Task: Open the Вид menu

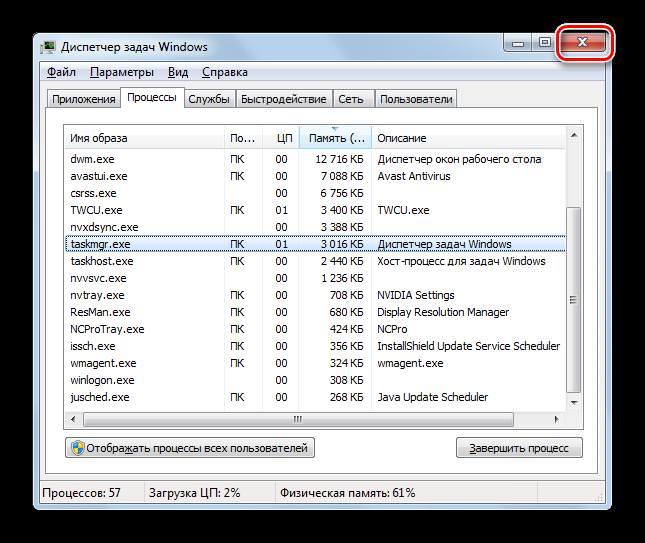Action: tap(178, 72)
